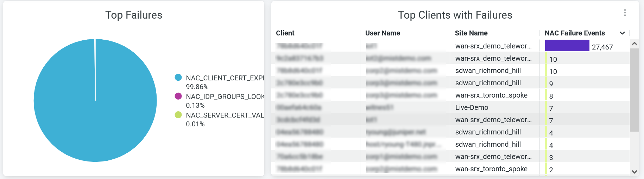Click the blue NAC_CLIENT_CERT legend dot
This screenshot has height=179, width=644.
click(x=178, y=78)
